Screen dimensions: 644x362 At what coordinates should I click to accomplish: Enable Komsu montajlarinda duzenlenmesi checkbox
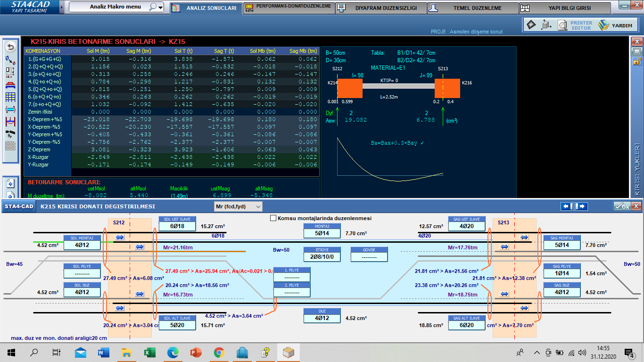coord(273,218)
